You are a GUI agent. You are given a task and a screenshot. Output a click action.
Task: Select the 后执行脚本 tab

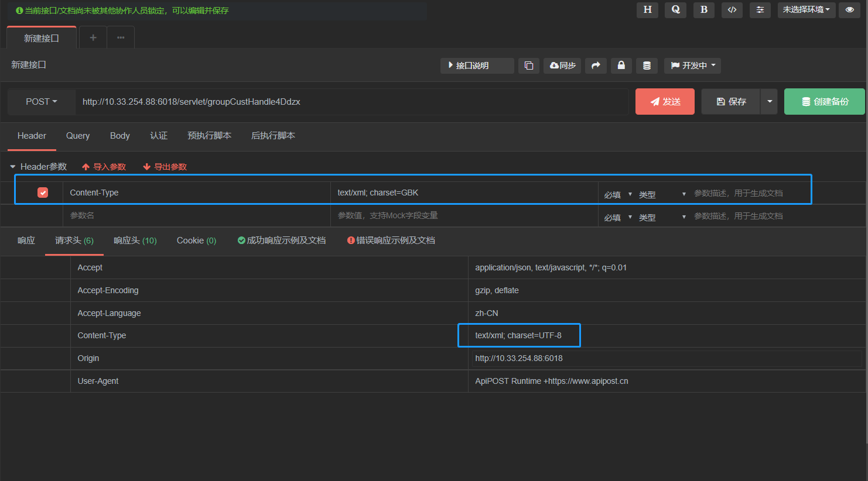(273, 136)
